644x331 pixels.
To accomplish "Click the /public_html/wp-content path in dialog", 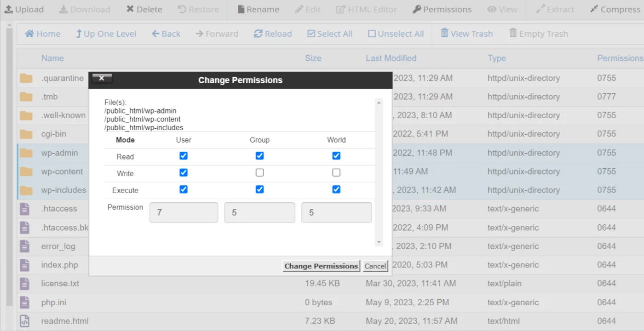I will click(143, 120).
